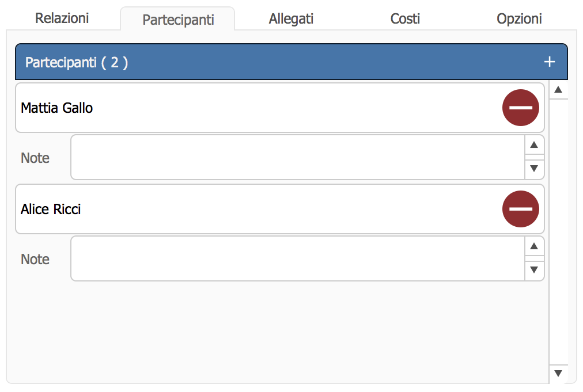Click the up arrow of the participants list scrollbar
The width and height of the screenshot is (583, 392).
pos(558,90)
